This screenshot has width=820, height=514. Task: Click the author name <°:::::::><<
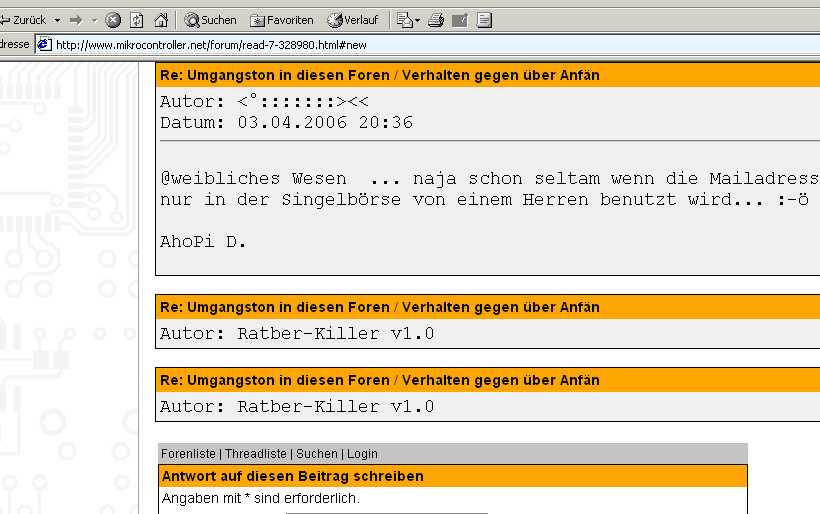coord(303,101)
